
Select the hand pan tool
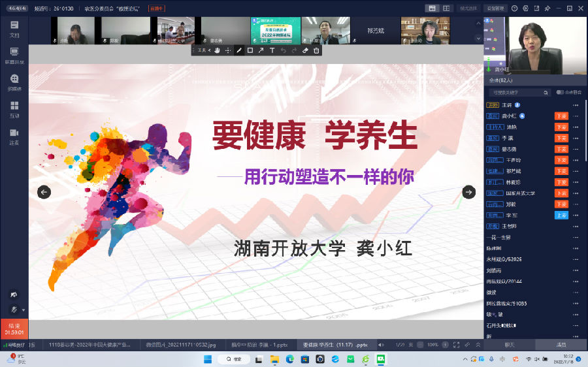218,50
